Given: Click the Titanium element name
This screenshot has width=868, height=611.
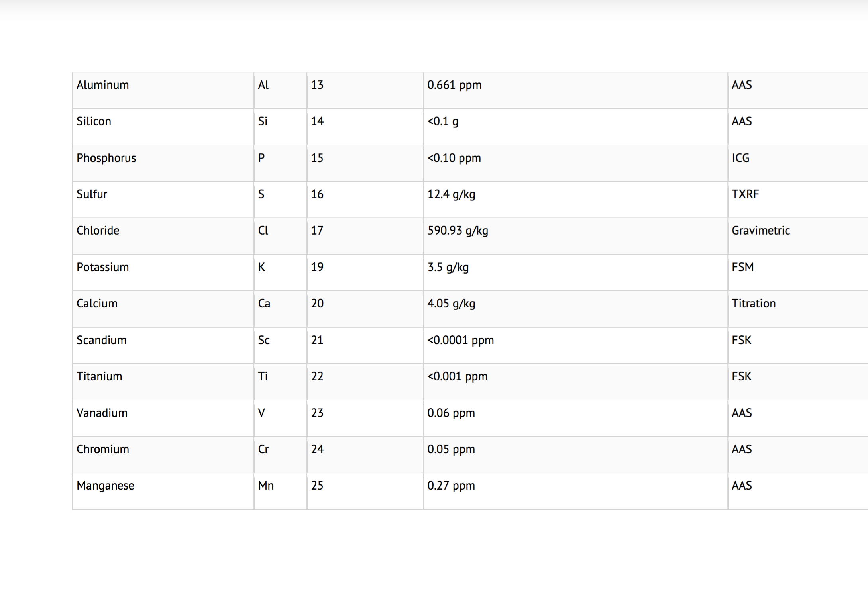Looking at the screenshot, I should coord(99,376).
